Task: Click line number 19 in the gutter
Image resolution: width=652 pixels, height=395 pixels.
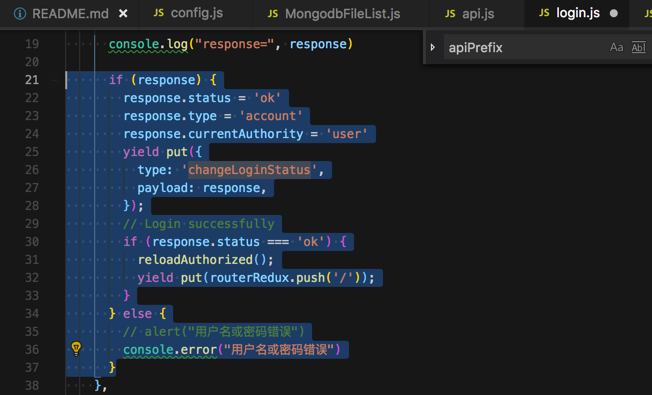Action: point(32,44)
